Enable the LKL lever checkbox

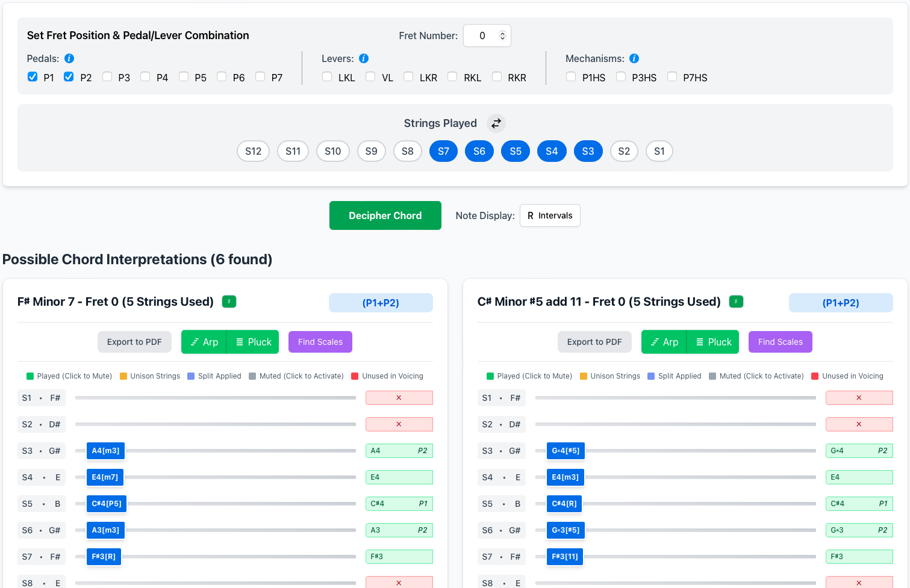pyautogui.click(x=327, y=77)
